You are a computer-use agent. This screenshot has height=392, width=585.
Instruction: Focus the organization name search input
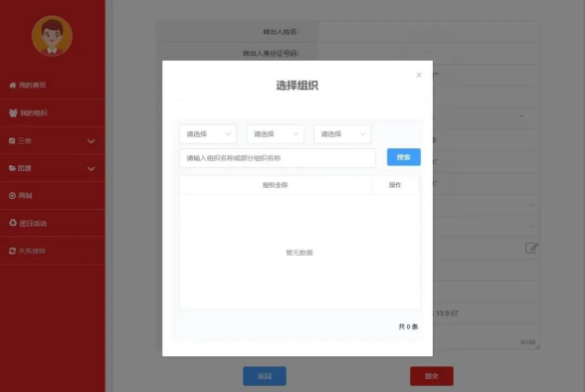coord(278,158)
